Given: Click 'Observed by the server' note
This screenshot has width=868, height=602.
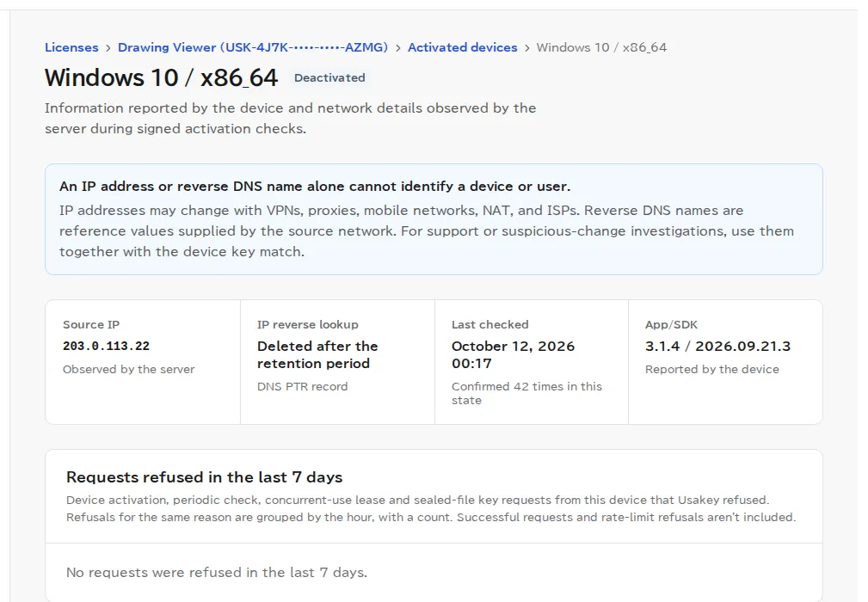Looking at the screenshot, I should (x=128, y=369).
